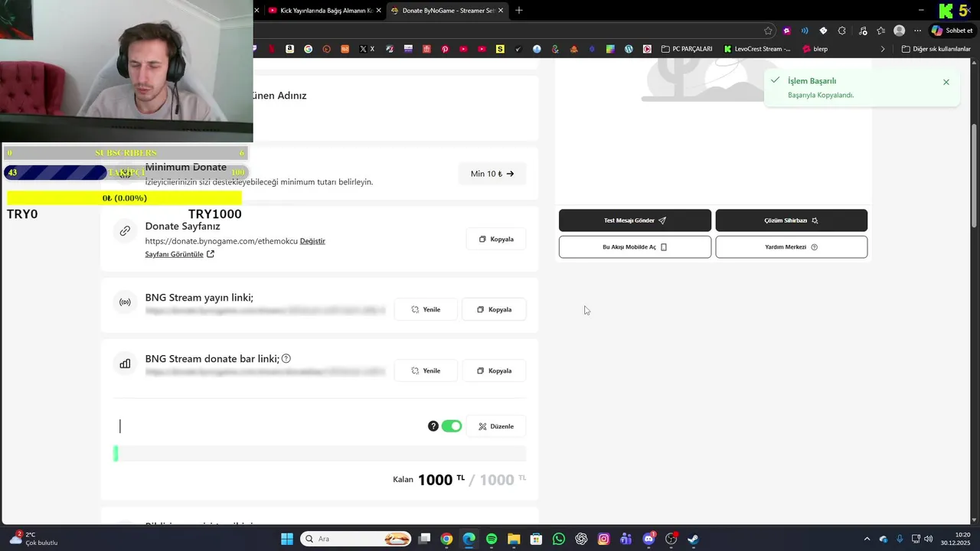Open browser extensions puzzle icon
The height and width of the screenshot is (551, 980).
click(x=842, y=31)
